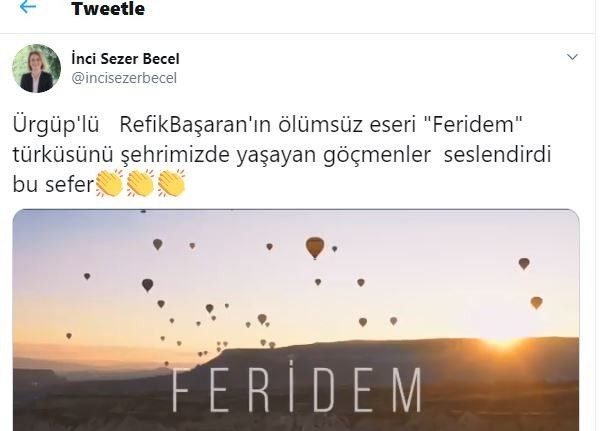The width and height of the screenshot is (603, 431).
Task: Click the last clapping hands emoji
Action: (x=172, y=183)
